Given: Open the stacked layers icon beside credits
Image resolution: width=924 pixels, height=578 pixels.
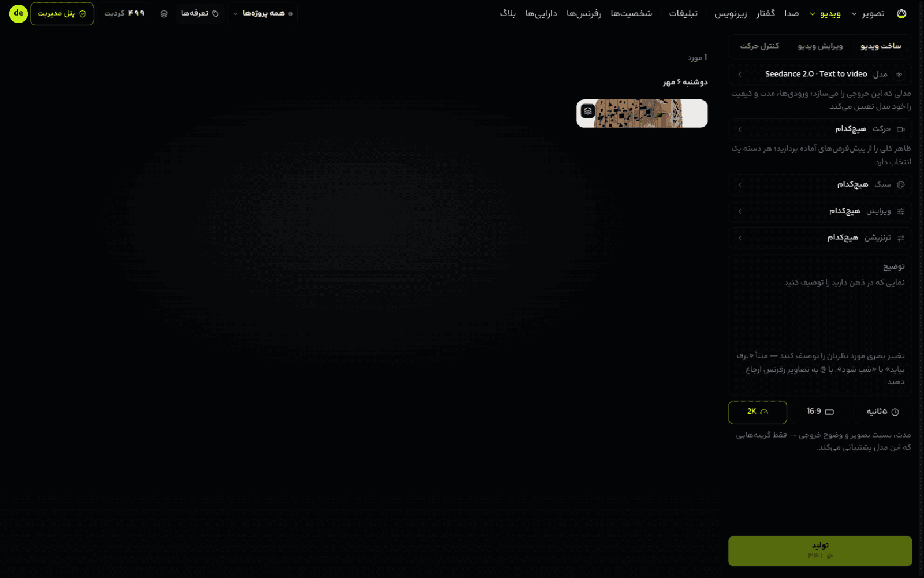Looking at the screenshot, I should pos(164,14).
